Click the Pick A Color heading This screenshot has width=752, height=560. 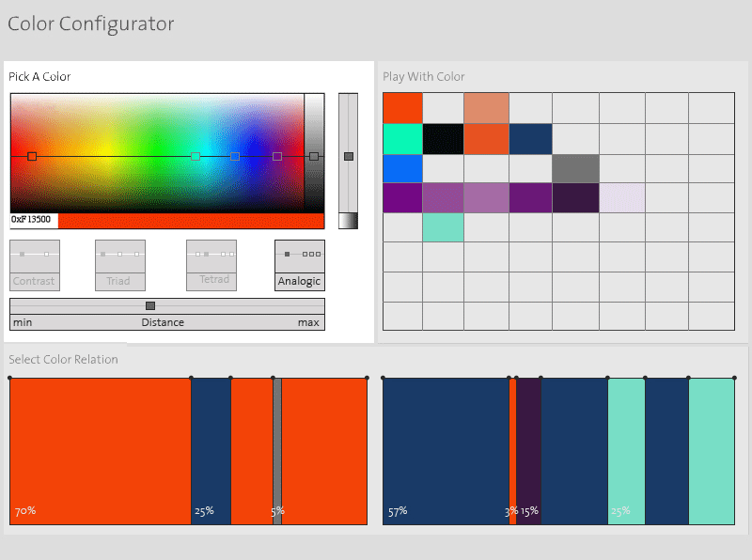coord(39,77)
